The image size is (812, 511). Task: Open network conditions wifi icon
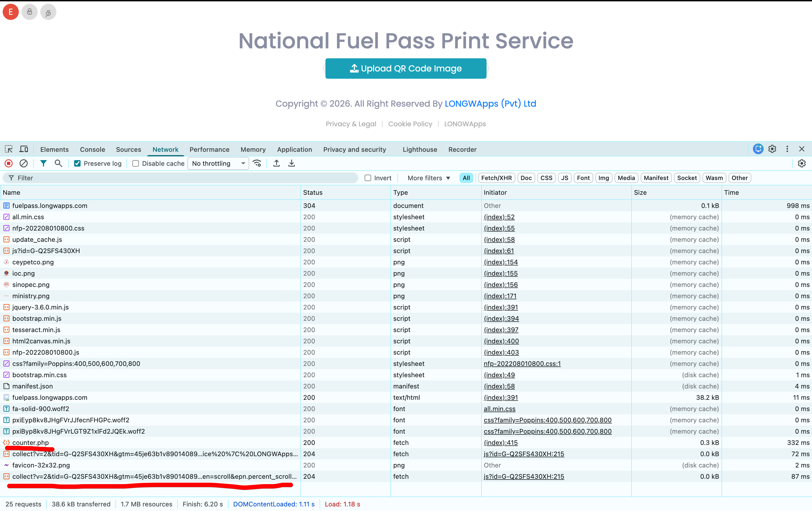(x=257, y=163)
